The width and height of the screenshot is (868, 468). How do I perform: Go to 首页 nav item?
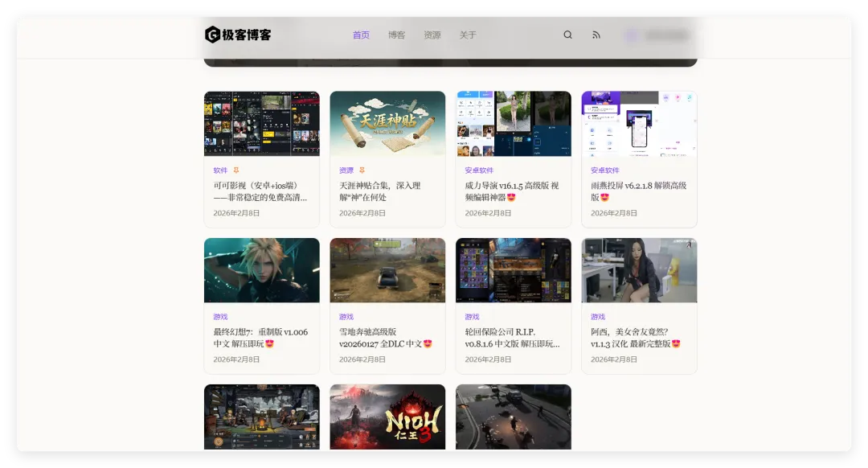tap(361, 35)
